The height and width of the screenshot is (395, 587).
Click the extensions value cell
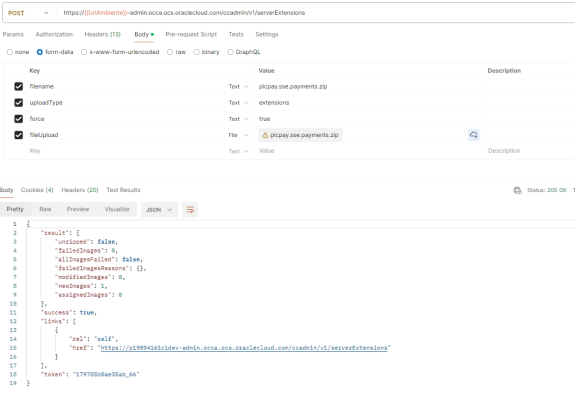pos(369,103)
